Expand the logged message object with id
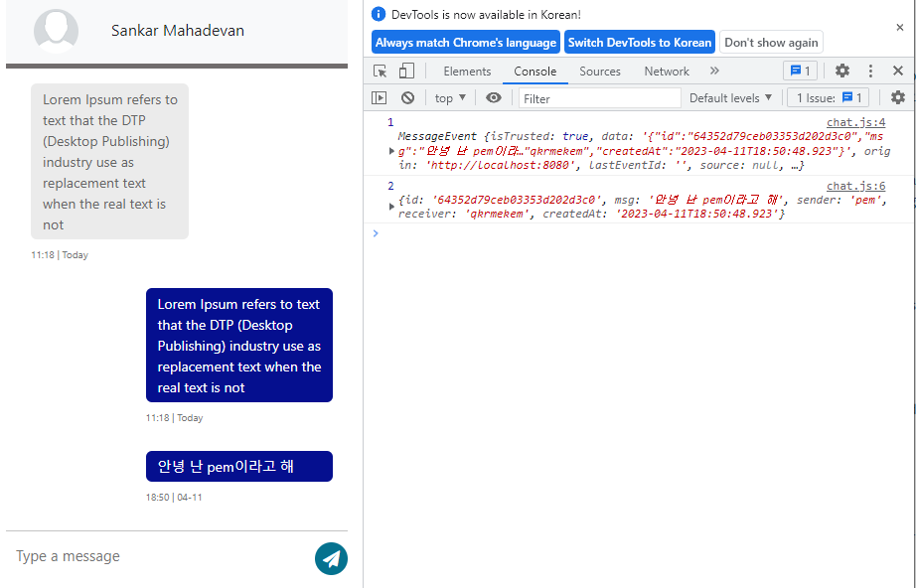This screenshot has height=588, width=916. tap(392, 207)
